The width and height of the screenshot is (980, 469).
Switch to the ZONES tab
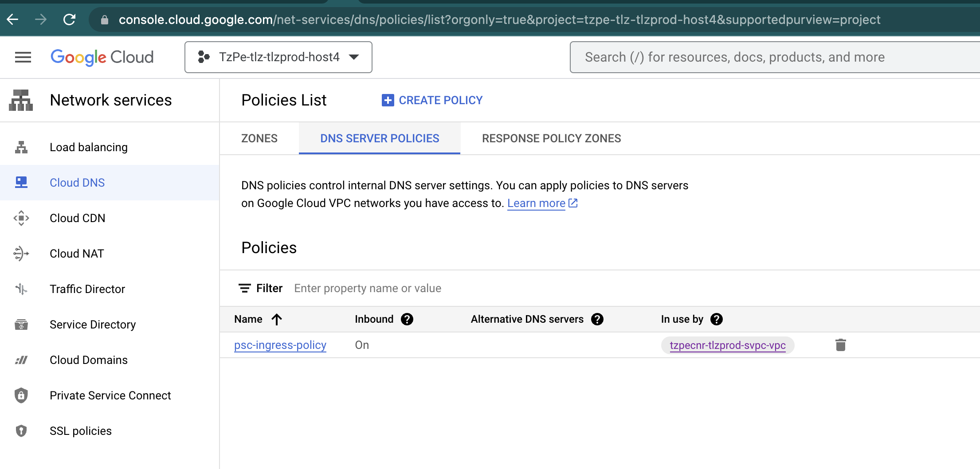259,138
